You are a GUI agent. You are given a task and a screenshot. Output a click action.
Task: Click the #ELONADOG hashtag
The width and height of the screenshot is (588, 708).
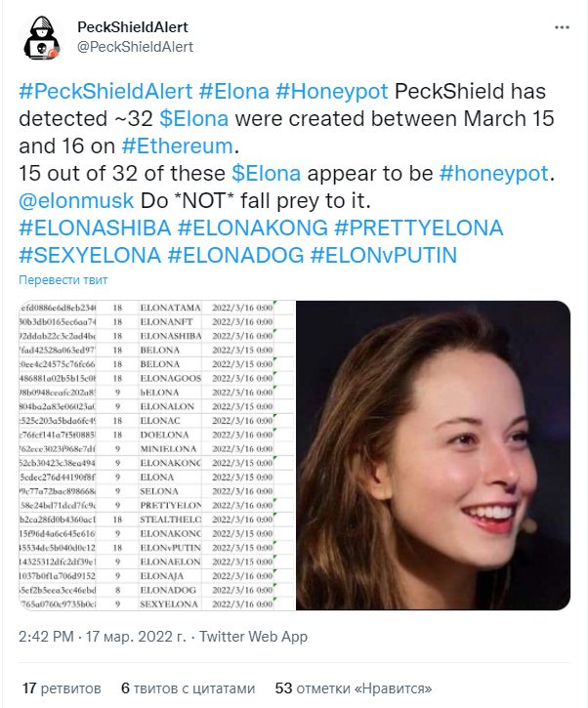(x=235, y=256)
